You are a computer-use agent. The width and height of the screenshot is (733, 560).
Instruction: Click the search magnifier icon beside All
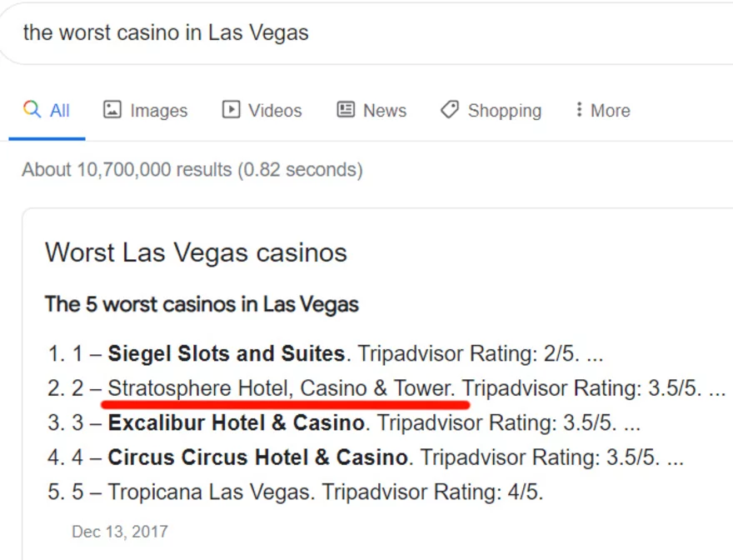coord(32,110)
